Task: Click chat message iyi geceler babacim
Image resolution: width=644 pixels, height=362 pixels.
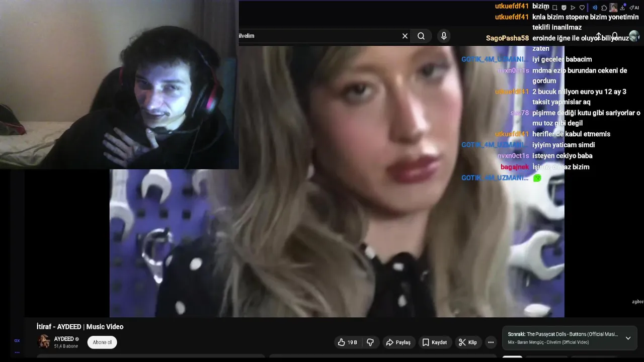Action: click(x=562, y=59)
